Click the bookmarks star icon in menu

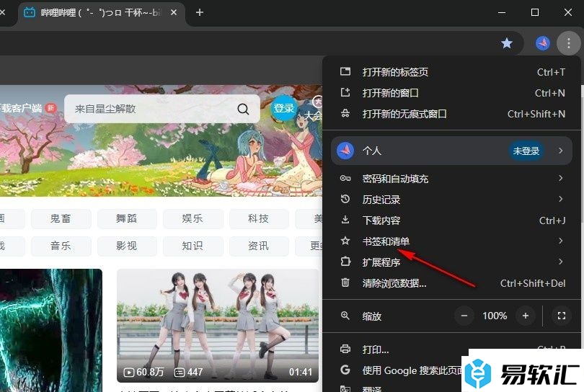coord(345,241)
